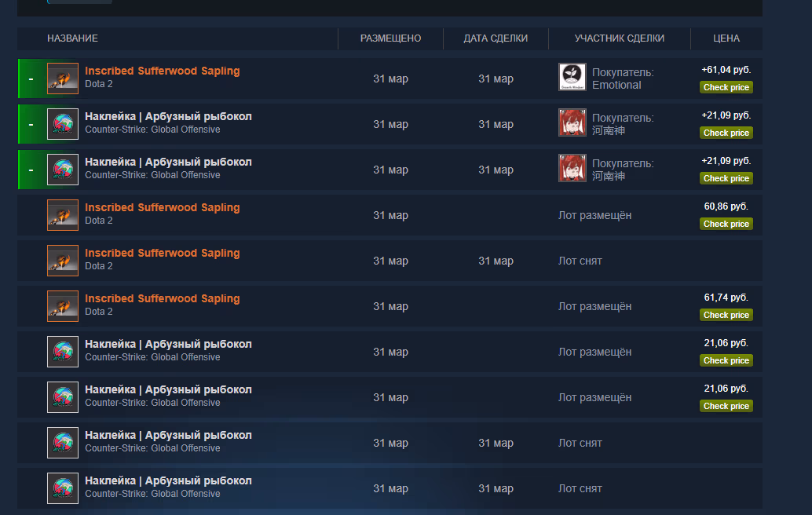Click the ДАТА СДЕЛКИ column header
Image resolution: width=812 pixels, height=515 pixels.
click(x=496, y=38)
